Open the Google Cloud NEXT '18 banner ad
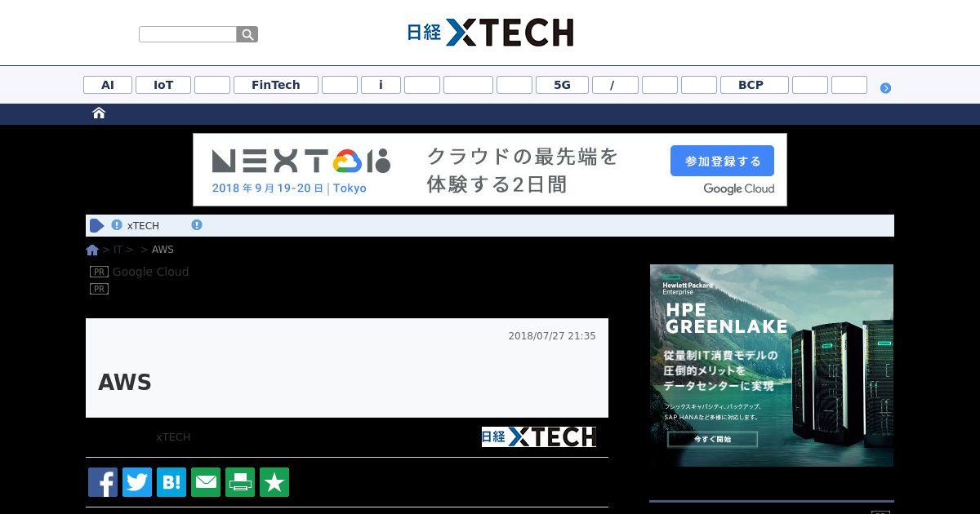Image resolution: width=980 pixels, height=514 pixels. point(490,170)
